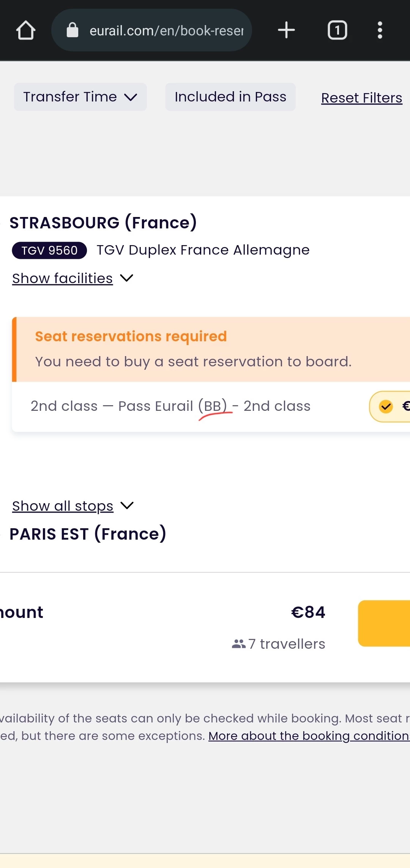Open More about the booking conditions link

click(x=309, y=736)
